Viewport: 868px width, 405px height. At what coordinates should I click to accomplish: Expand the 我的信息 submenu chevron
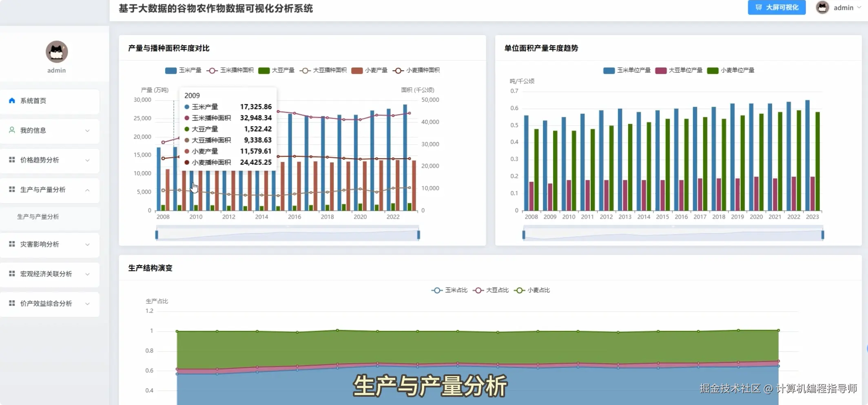(x=87, y=131)
